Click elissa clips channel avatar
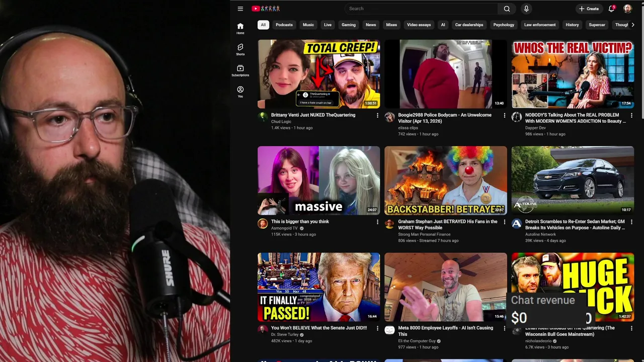Viewport: 644px width, 362px height. 389,117
